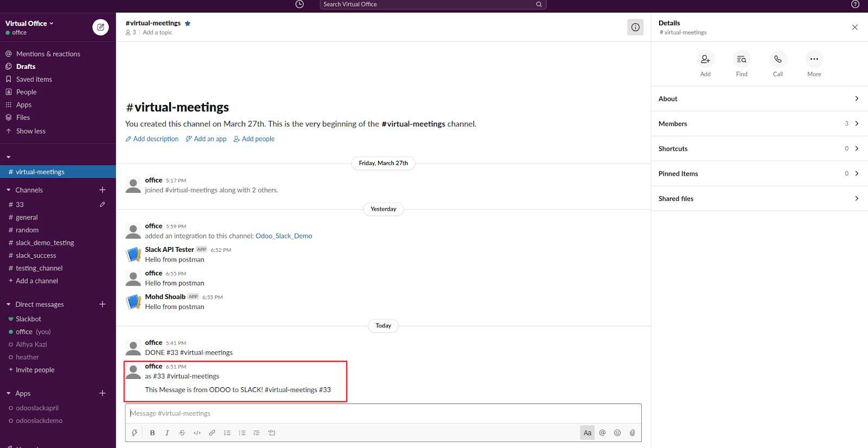This screenshot has height=448, width=868.
Task: Open the Odoo_Slack_Demo integration link
Action: click(x=284, y=236)
